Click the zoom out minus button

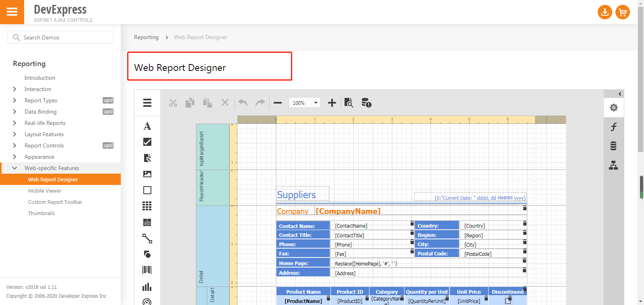[x=278, y=103]
